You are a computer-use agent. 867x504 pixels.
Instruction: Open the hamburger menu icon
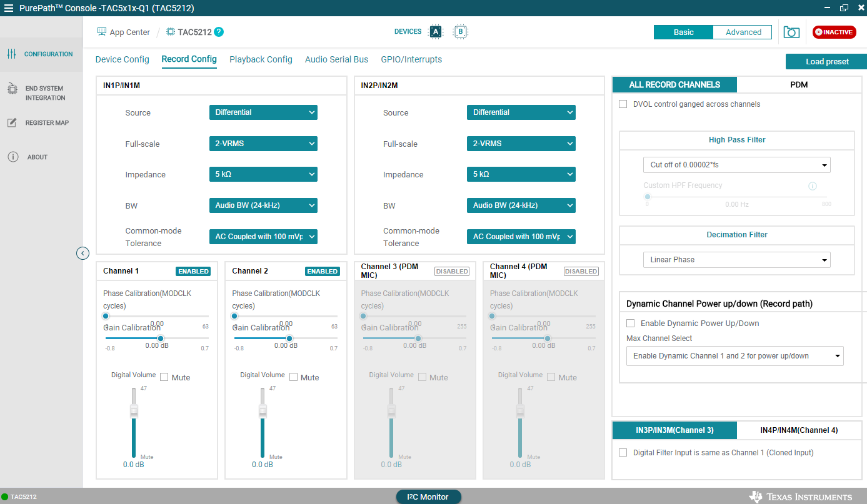coord(8,8)
